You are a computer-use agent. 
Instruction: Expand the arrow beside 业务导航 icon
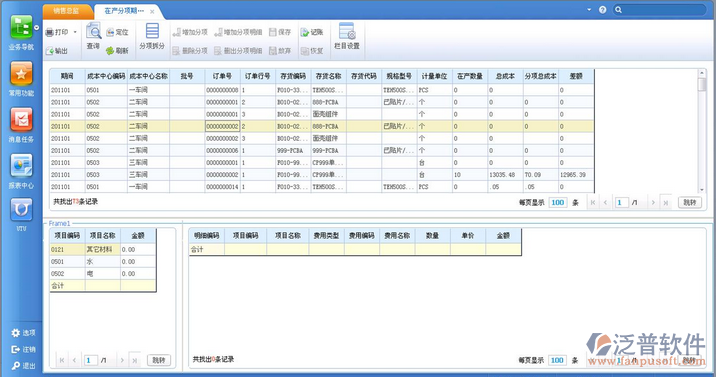37,28
